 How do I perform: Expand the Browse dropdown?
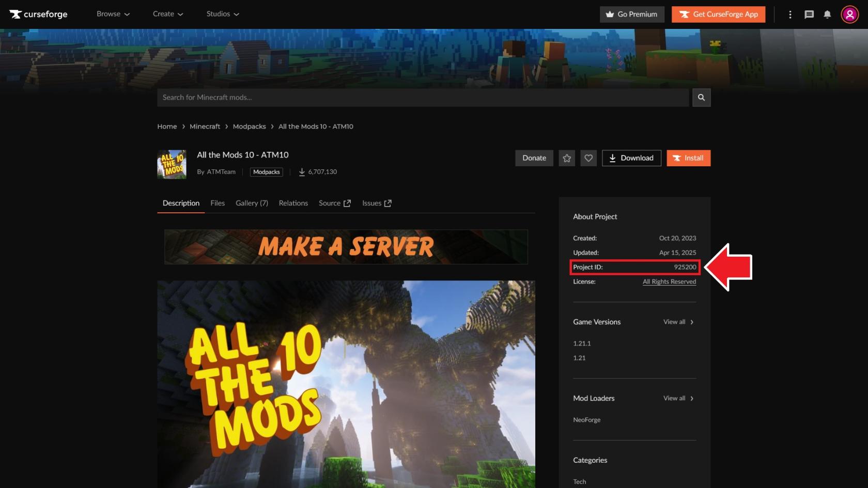113,14
